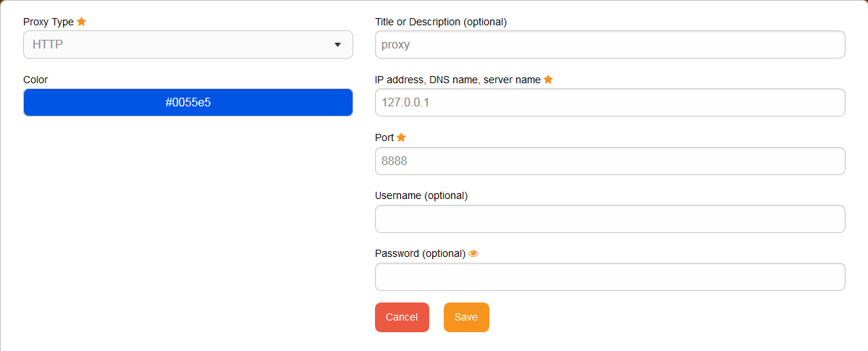
Task: Click the required star next to IP address label
Action: (548, 79)
